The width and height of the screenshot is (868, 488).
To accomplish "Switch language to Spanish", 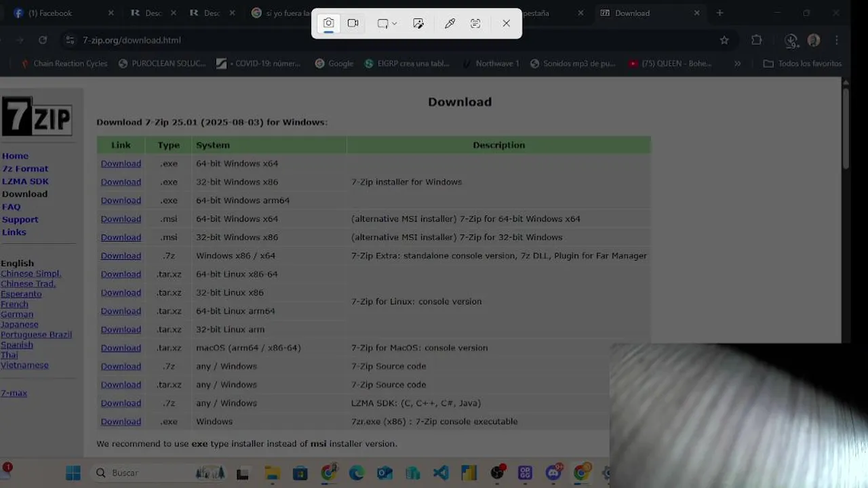I will coord(17,345).
